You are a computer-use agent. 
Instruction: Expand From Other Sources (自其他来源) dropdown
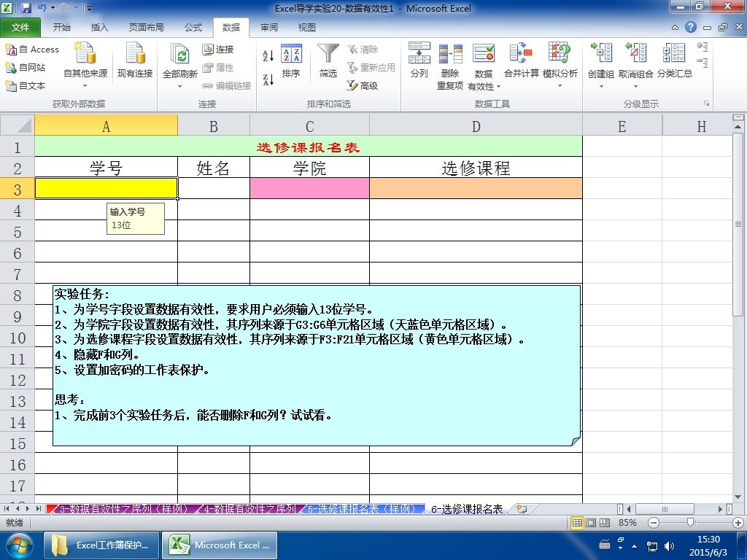pyautogui.click(x=85, y=86)
